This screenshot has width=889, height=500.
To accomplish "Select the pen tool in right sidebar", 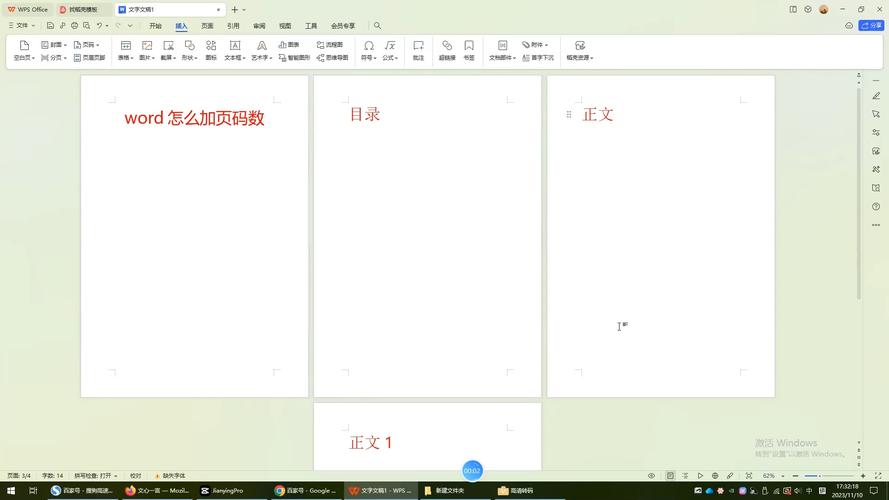I will 876,96.
